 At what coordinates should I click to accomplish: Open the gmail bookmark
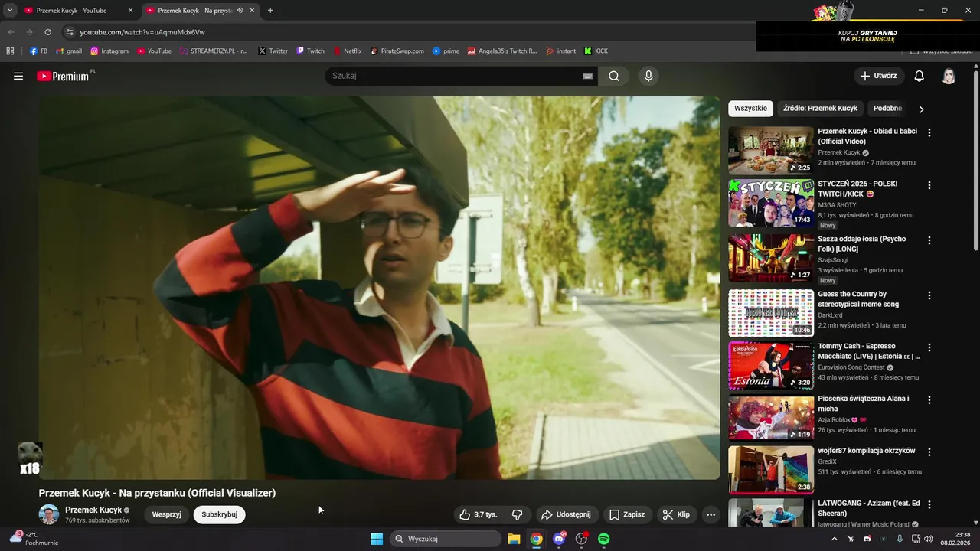tap(69, 51)
